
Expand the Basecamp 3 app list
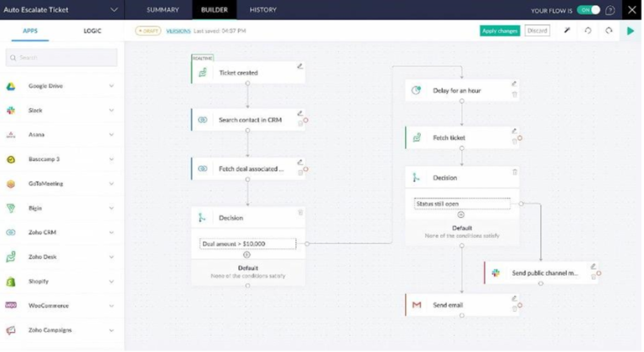pyautogui.click(x=112, y=159)
